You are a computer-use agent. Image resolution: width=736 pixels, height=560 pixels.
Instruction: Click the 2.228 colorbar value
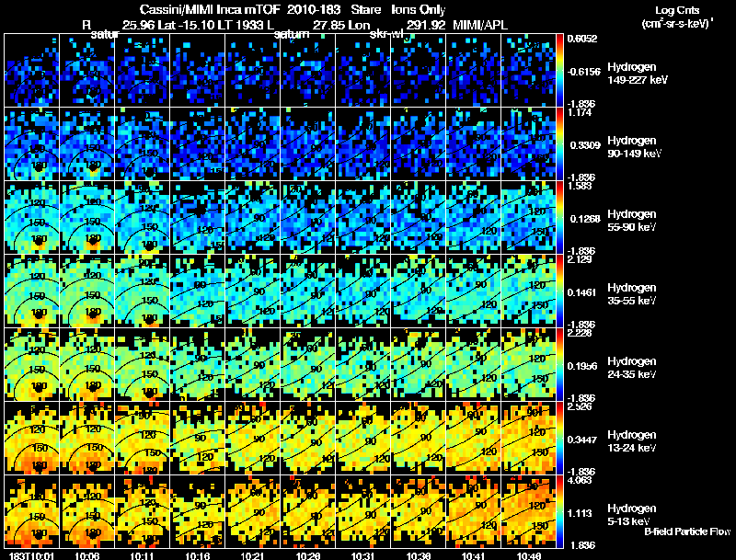point(580,333)
